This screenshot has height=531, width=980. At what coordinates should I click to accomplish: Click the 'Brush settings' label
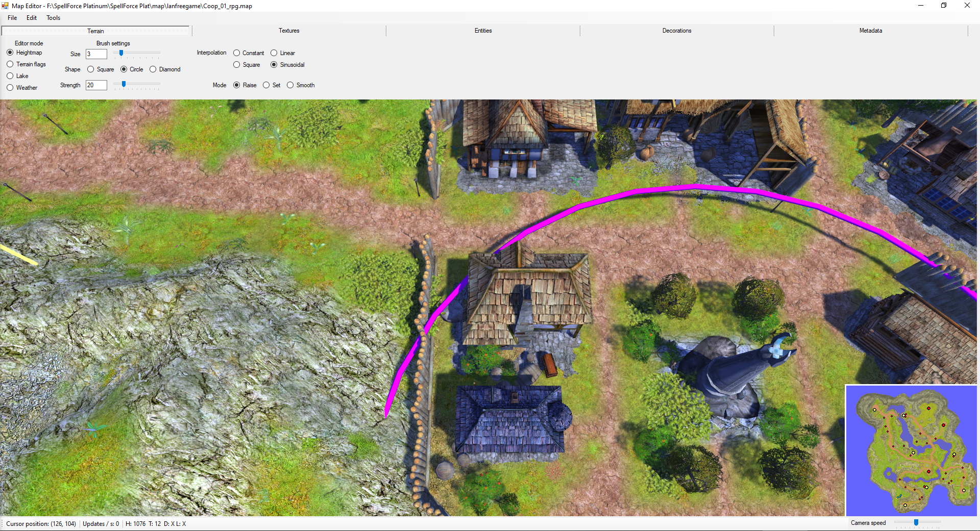tap(113, 43)
